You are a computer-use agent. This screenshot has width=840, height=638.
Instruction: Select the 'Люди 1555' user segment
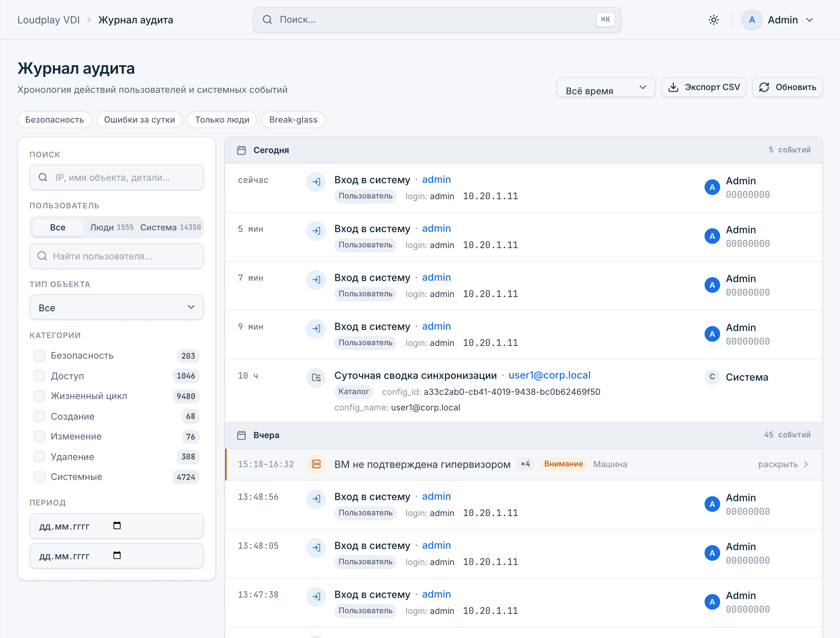coord(112,228)
